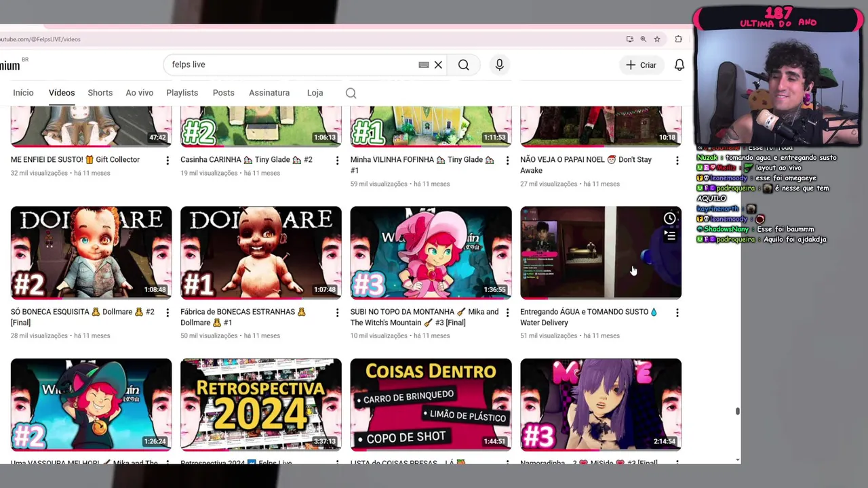Open the Playlists tab
868x488 pixels.
click(182, 93)
